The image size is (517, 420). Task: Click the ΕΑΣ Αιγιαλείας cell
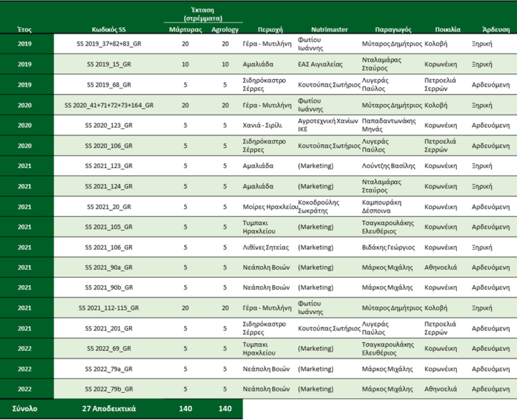321,65
